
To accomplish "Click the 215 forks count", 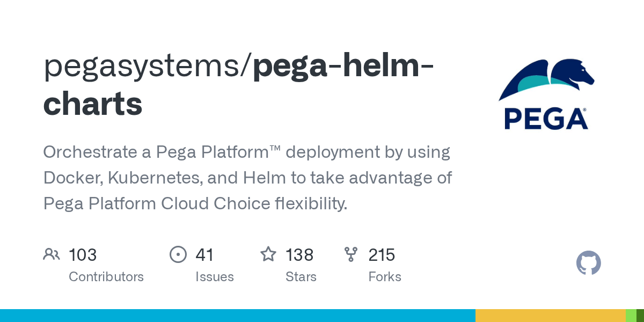I will pos(382,254).
